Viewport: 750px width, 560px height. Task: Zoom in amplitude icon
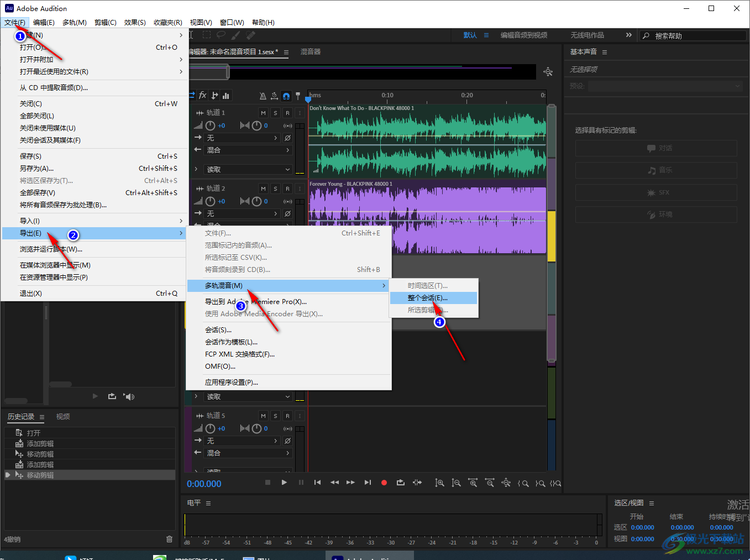pyautogui.click(x=439, y=483)
